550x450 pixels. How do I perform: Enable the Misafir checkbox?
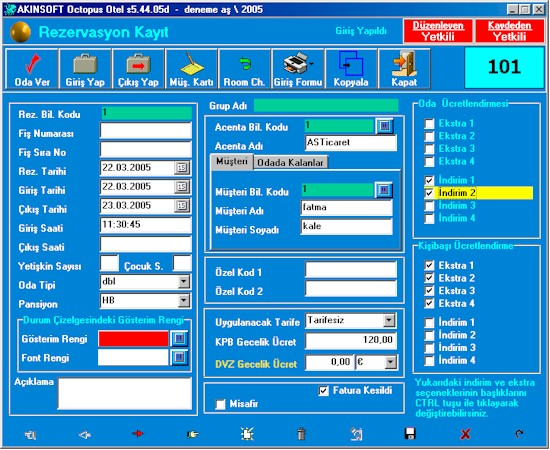coord(220,404)
